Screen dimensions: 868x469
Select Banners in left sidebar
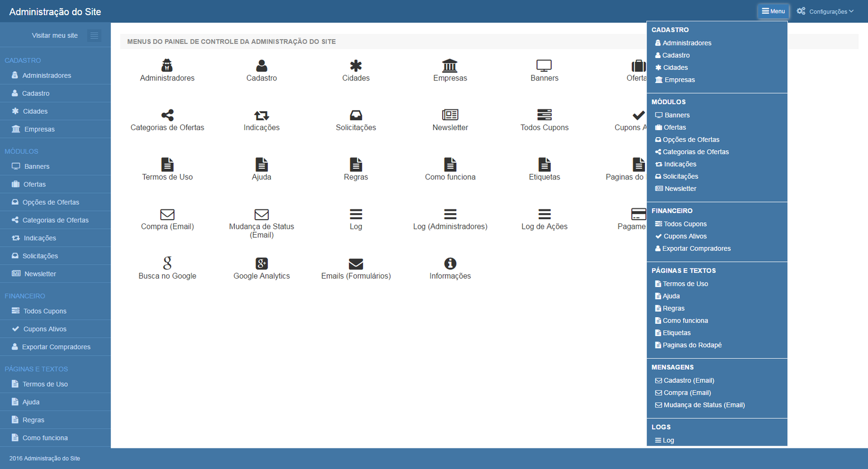pos(55,166)
